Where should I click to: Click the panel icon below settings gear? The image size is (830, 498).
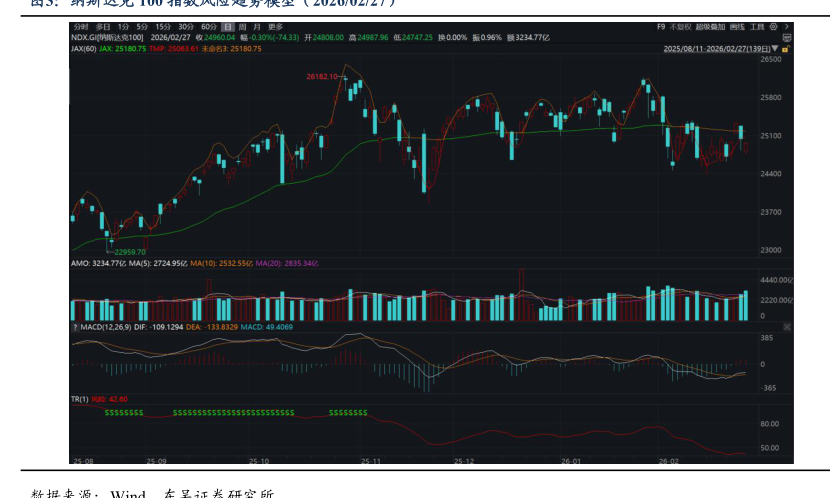785,37
